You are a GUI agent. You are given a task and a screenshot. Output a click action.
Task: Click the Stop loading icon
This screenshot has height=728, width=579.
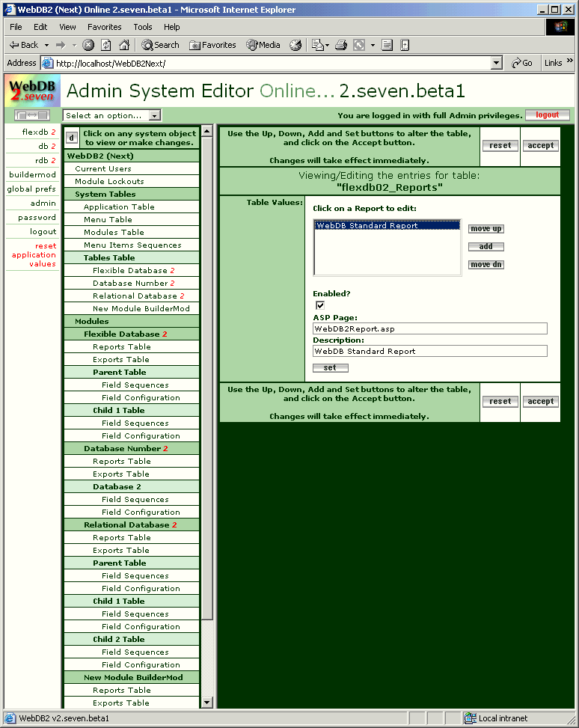click(88, 45)
